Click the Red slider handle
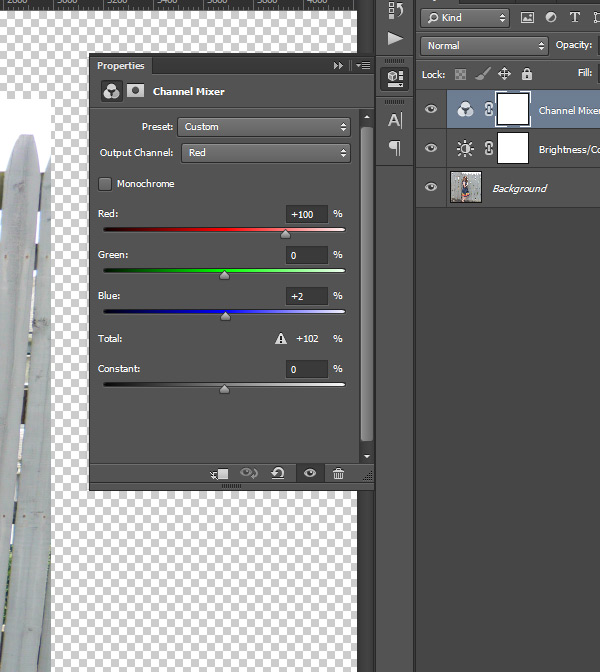The height and width of the screenshot is (672, 600). [285, 235]
